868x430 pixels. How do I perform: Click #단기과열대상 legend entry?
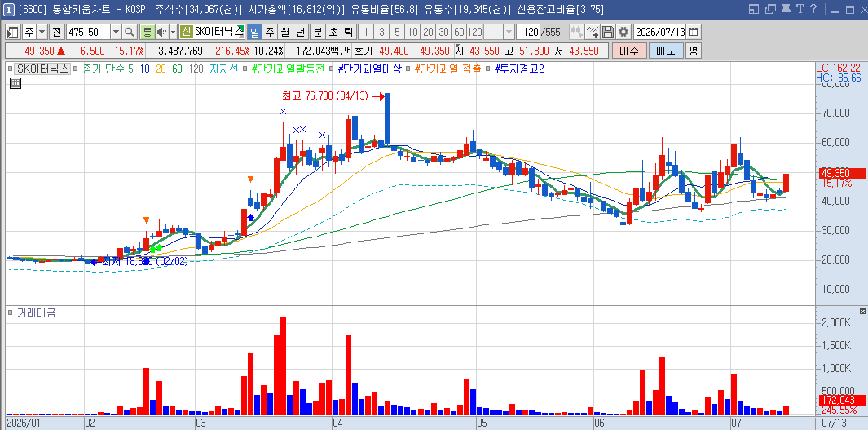point(368,69)
